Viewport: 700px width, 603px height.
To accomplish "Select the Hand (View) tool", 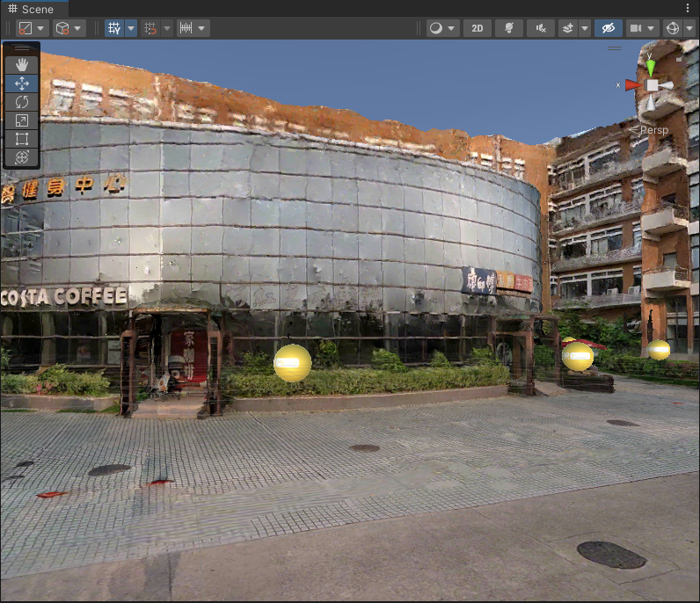I will click(22, 64).
